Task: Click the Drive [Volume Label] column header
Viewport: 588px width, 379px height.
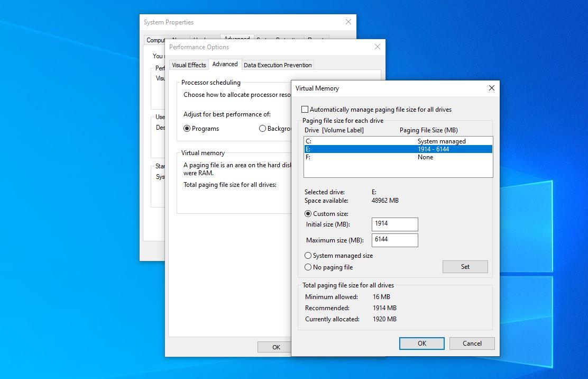Action: click(x=334, y=130)
